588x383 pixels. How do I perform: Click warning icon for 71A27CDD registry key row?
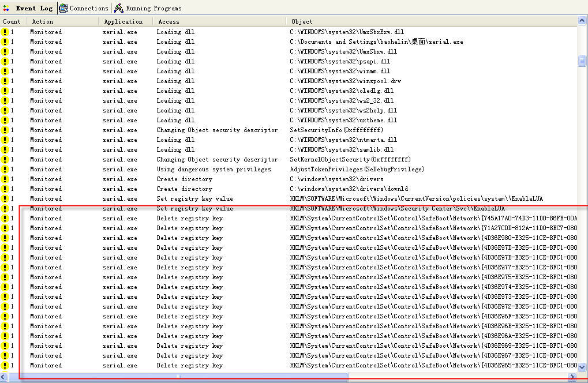5,228
